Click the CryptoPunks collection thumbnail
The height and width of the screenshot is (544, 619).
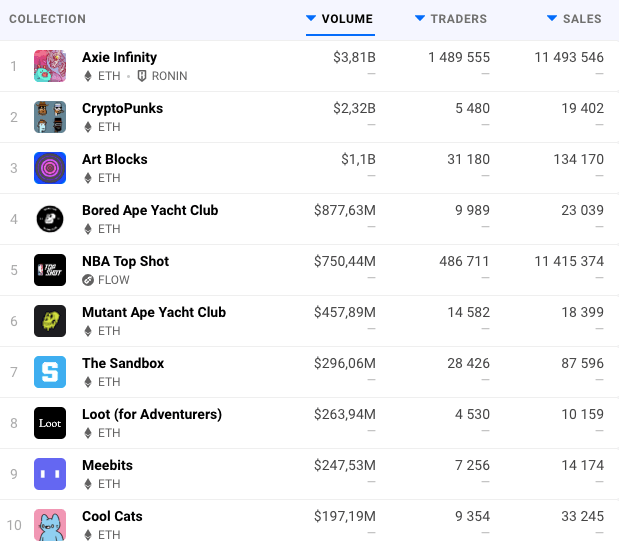(50, 117)
